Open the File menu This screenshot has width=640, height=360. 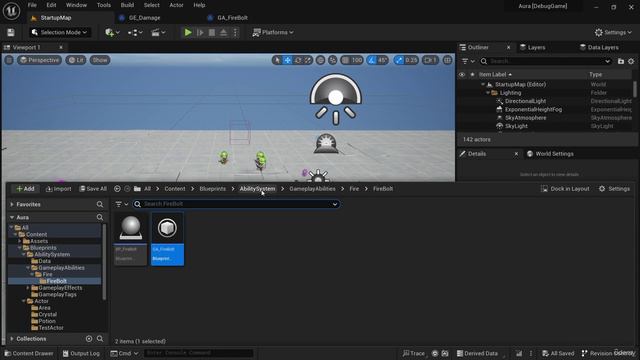[x=32, y=5]
